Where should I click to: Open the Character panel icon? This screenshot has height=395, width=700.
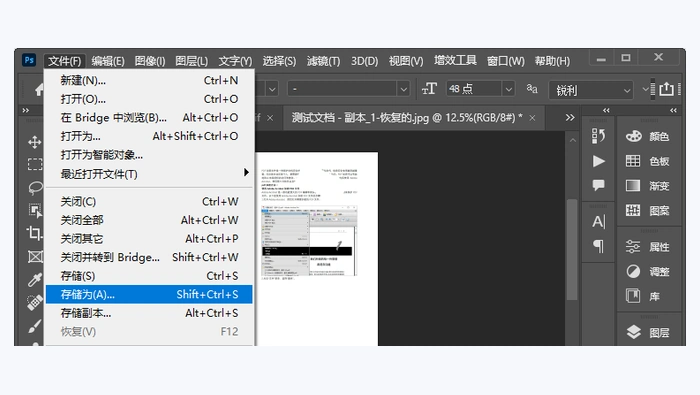click(598, 221)
